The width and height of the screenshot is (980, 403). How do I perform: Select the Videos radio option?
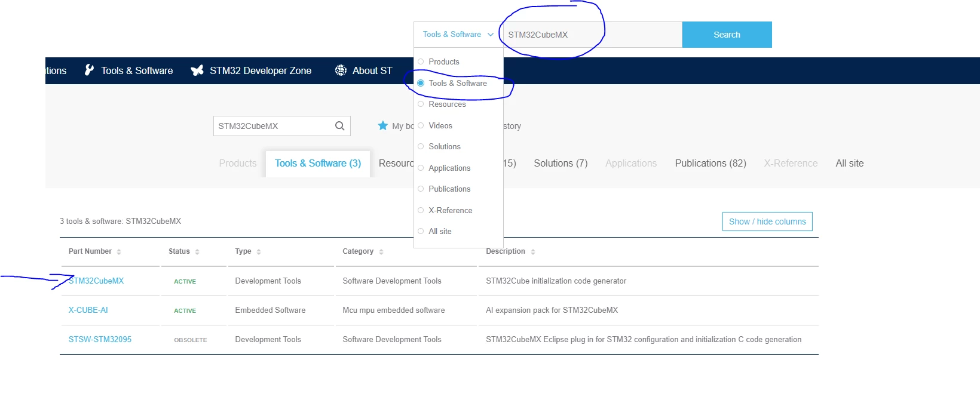tap(421, 125)
